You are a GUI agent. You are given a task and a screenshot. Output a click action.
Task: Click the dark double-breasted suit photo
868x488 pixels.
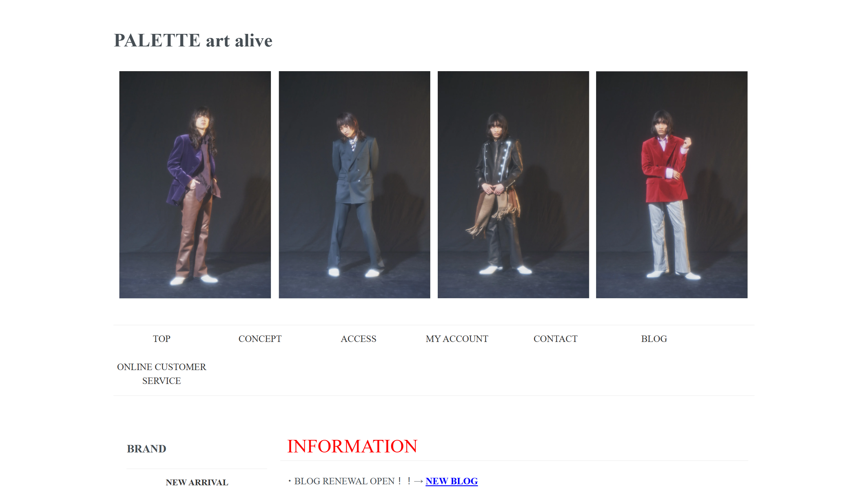point(354,185)
